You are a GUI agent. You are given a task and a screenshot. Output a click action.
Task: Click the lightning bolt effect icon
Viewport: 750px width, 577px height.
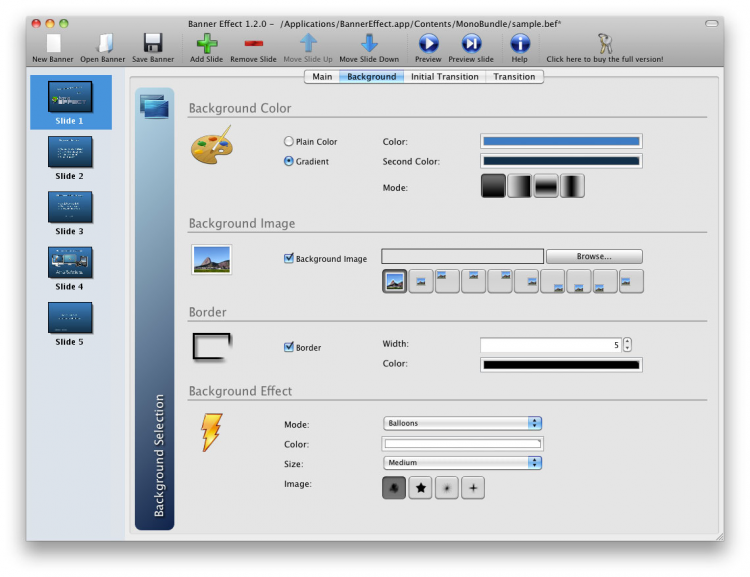pyautogui.click(x=211, y=432)
